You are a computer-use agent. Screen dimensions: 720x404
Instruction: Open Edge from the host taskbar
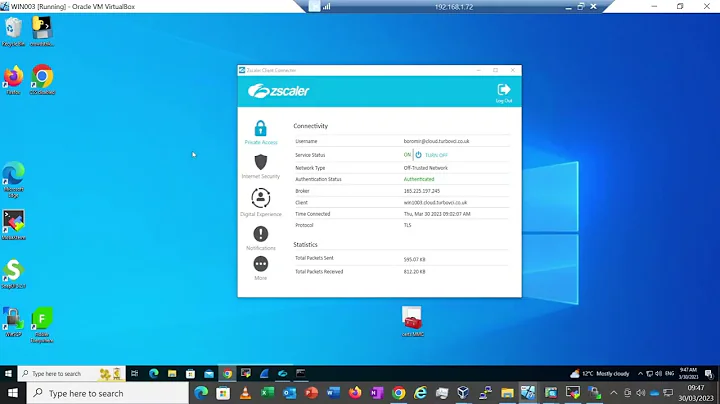click(x=201, y=393)
